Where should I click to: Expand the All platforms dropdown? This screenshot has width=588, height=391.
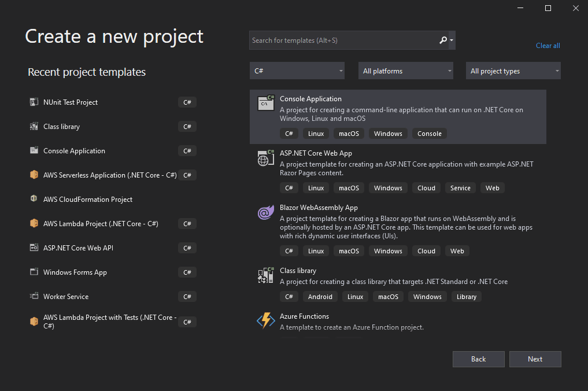[406, 71]
